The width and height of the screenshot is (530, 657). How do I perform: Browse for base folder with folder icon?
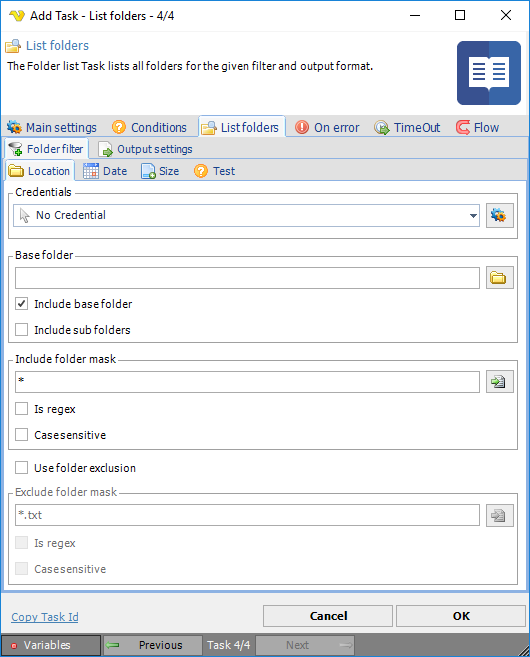(499, 278)
